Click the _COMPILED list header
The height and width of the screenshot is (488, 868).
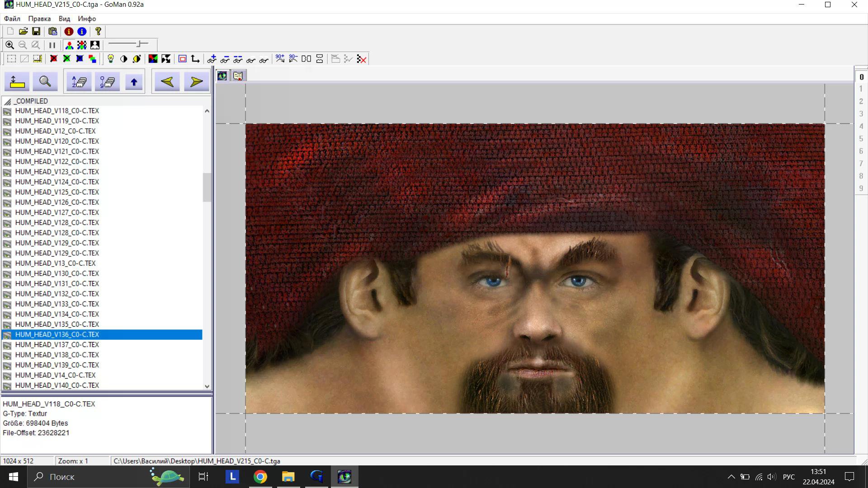coord(32,101)
